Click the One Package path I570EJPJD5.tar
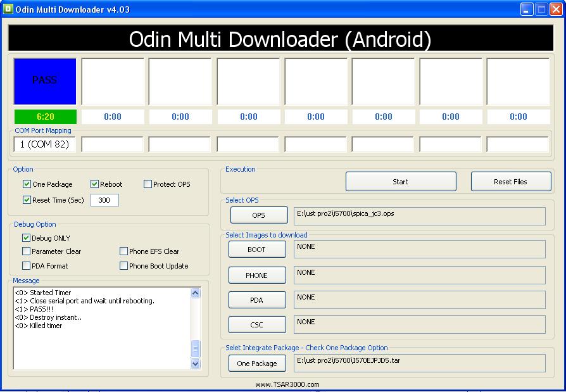 click(420, 363)
